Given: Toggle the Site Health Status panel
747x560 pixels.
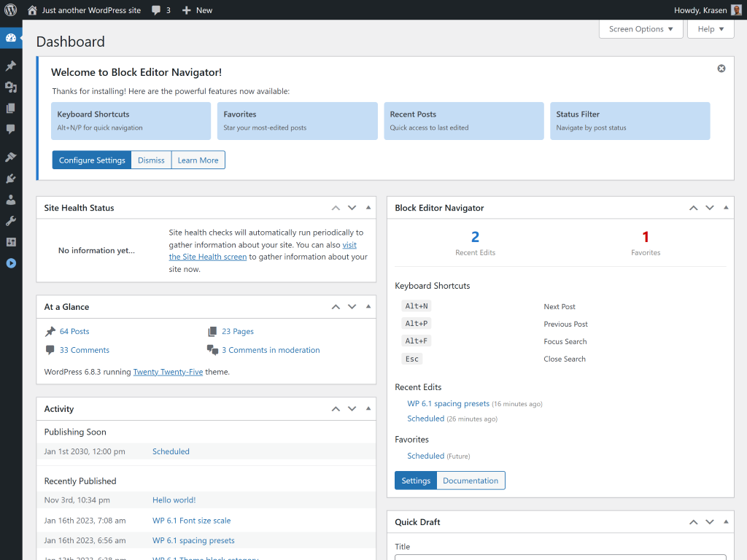Looking at the screenshot, I should tap(368, 208).
